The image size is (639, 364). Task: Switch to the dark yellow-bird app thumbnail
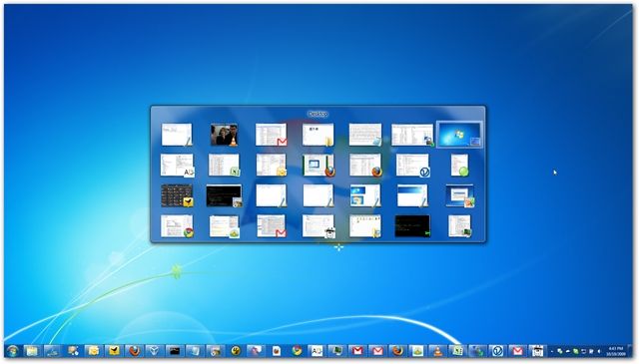[x=177, y=195]
